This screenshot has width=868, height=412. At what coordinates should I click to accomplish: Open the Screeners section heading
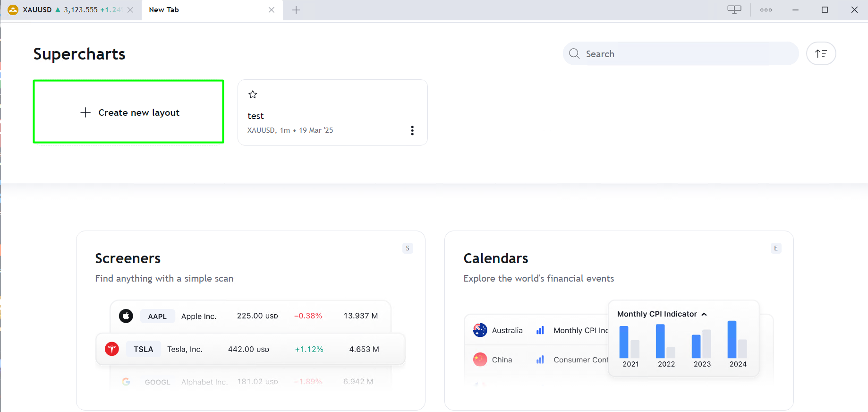tap(128, 258)
